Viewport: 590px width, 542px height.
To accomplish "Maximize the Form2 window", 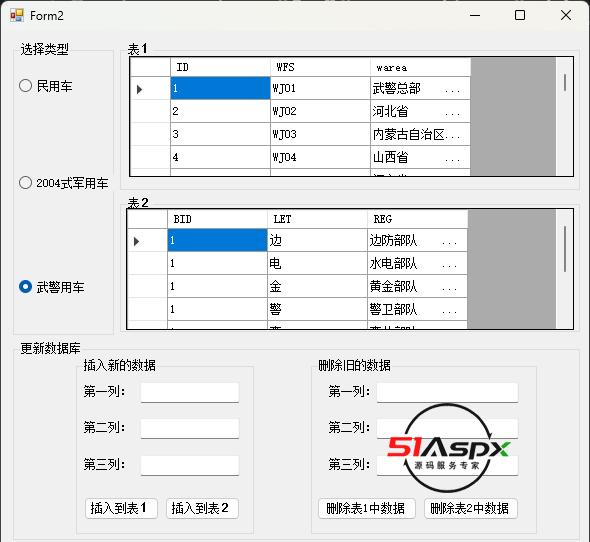I will point(520,15).
